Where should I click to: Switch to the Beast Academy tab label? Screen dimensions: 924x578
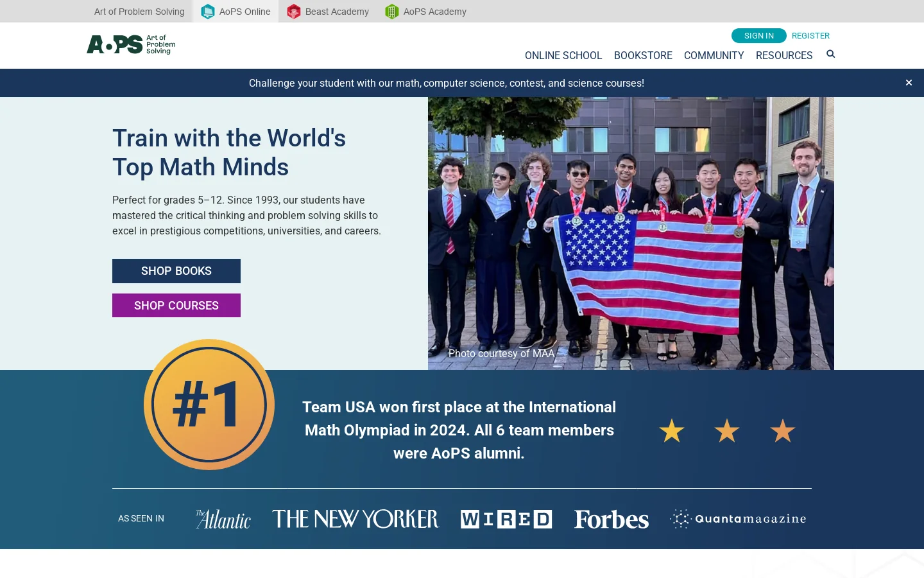337,12
